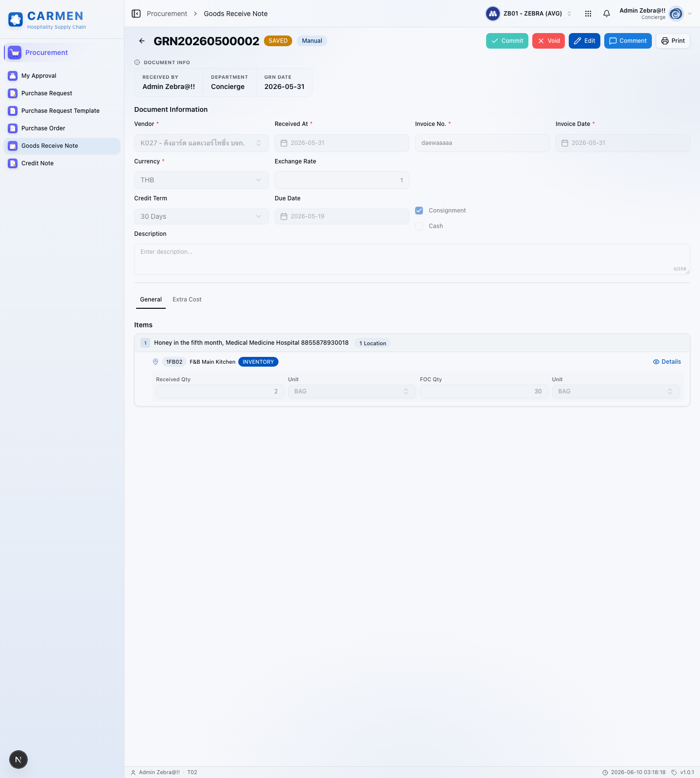Click the Due Date calendar icon
The width and height of the screenshot is (700, 778).
(284, 216)
